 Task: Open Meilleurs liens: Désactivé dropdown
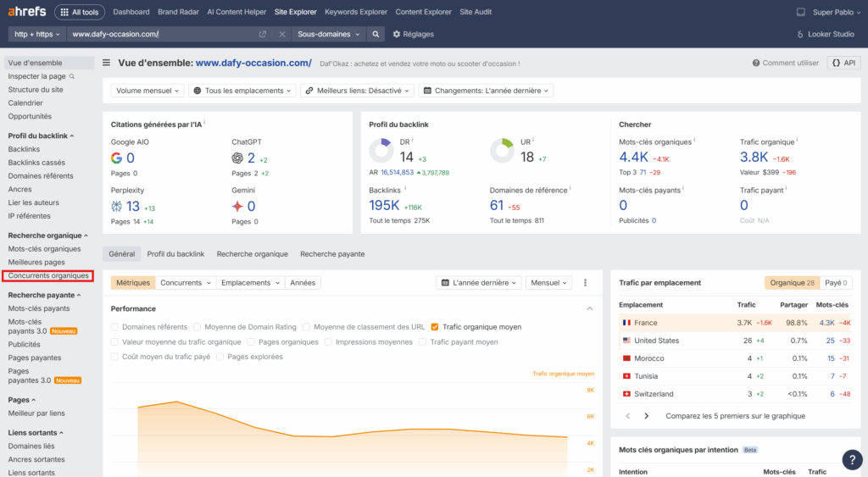[357, 91]
